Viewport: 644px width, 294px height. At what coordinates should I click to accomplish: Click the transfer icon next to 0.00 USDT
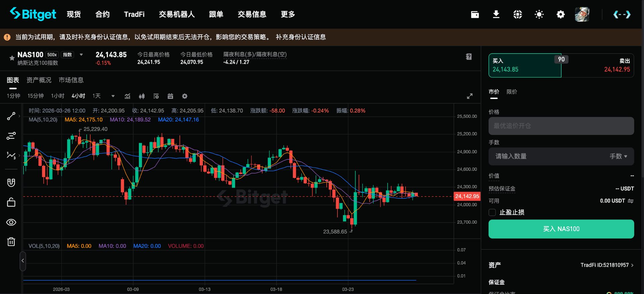pos(631,201)
